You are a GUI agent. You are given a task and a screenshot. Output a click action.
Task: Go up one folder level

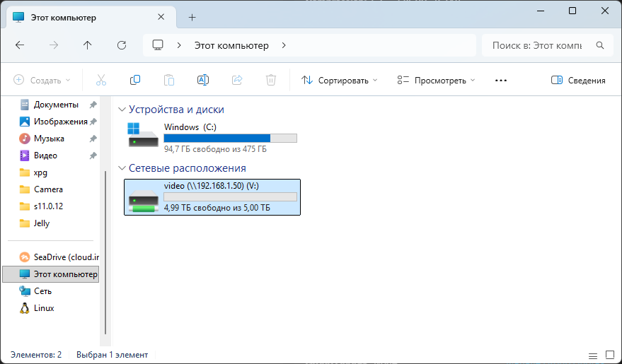click(x=88, y=45)
